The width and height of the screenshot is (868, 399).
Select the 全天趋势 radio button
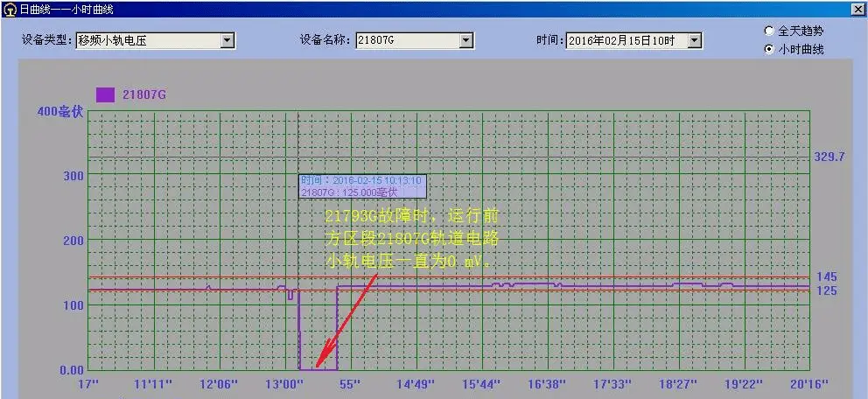coord(769,31)
